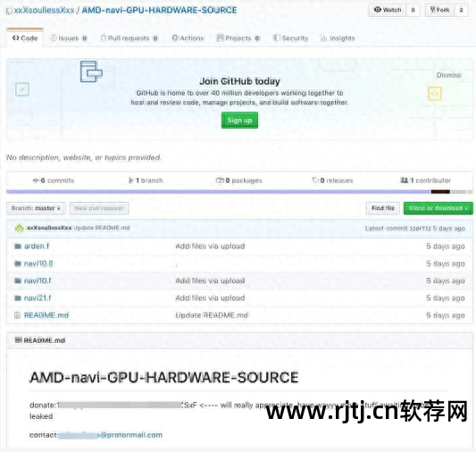The image size is (476, 452).
Task: Open xxXsoullessXxx user profile link in header
Action: 44,11
